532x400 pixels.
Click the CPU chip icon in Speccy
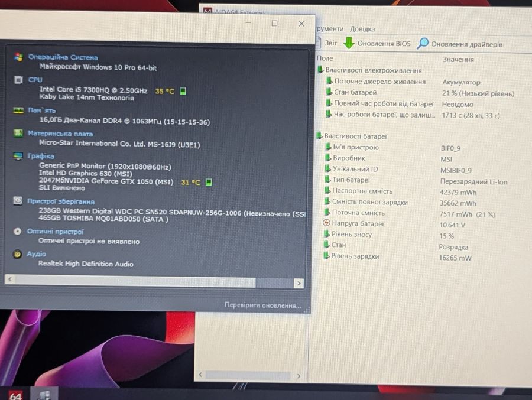[18, 80]
